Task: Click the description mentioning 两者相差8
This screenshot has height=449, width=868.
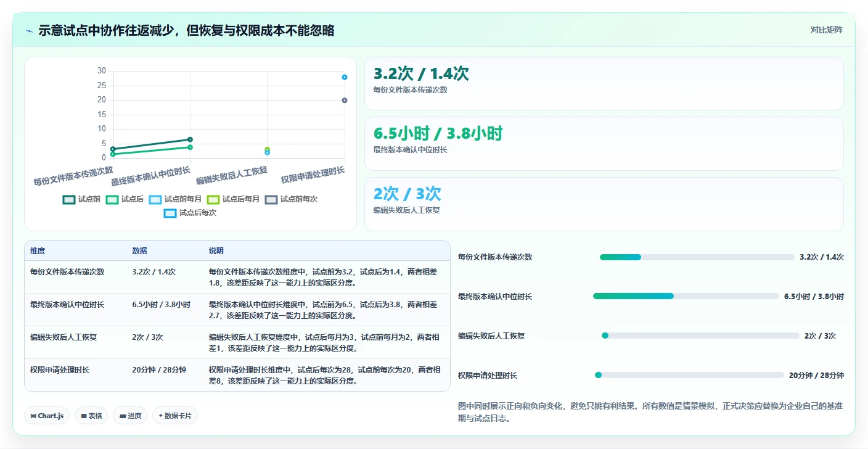Action: (325, 375)
